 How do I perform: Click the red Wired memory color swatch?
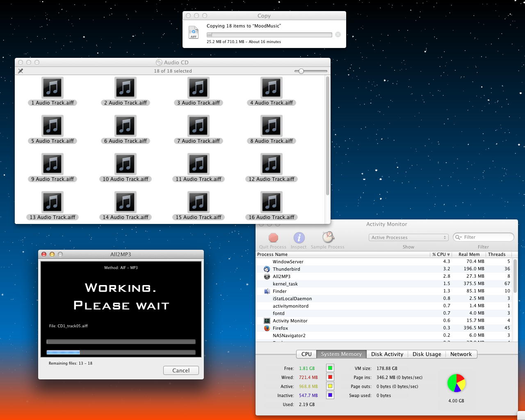tap(330, 377)
